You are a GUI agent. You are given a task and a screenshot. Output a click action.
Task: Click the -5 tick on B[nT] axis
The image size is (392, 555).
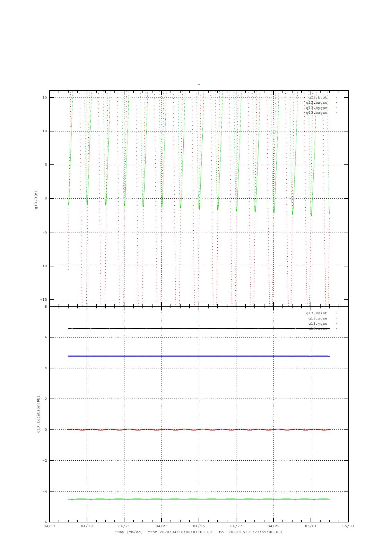(x=45, y=232)
